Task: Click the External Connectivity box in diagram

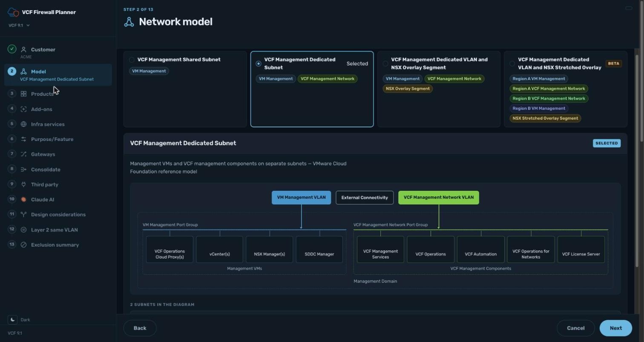Action: 365,198
